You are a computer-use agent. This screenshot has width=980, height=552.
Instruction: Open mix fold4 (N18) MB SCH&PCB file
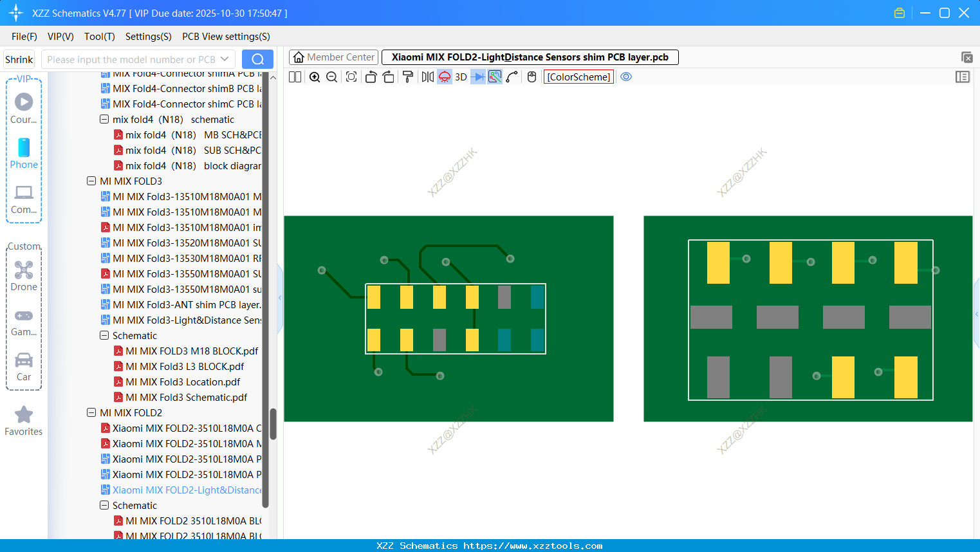(188, 135)
